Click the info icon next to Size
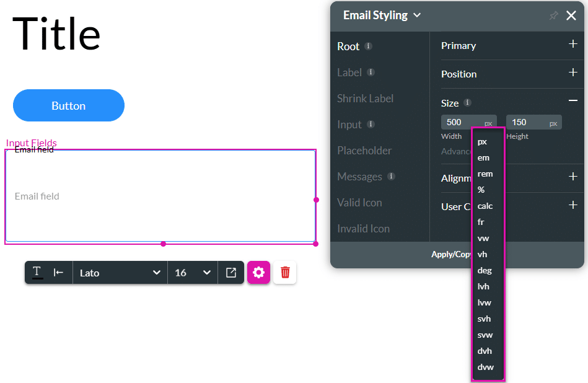This screenshot has height=383, width=588. (x=468, y=103)
